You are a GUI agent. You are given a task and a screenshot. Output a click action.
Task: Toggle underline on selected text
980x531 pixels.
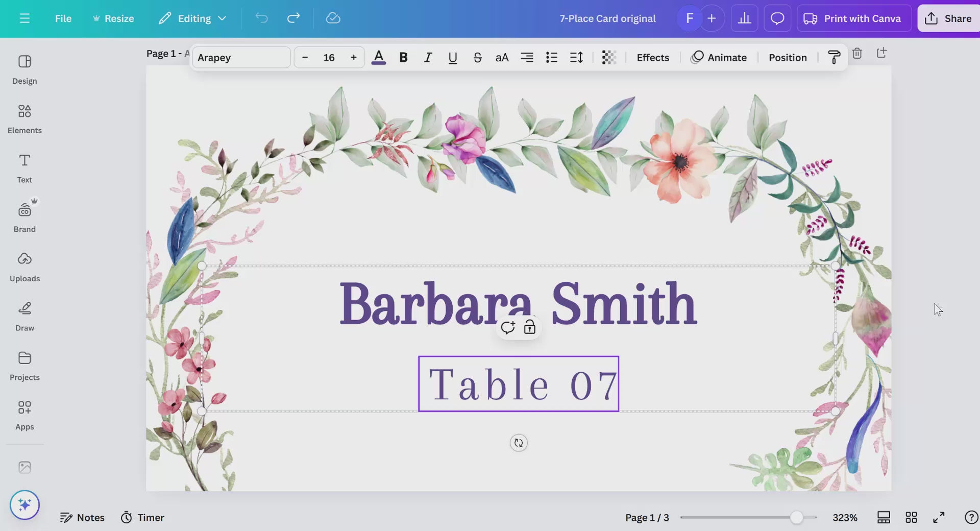tap(452, 58)
